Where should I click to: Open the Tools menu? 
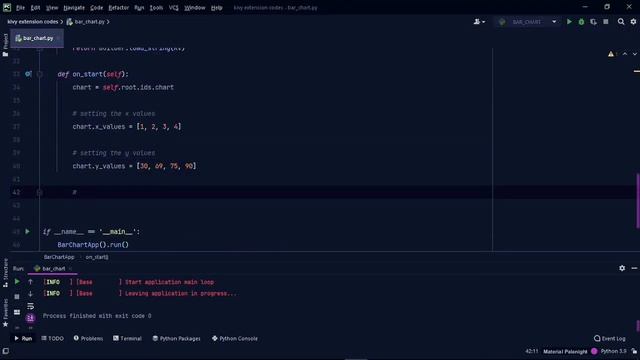pyautogui.click(x=156, y=8)
